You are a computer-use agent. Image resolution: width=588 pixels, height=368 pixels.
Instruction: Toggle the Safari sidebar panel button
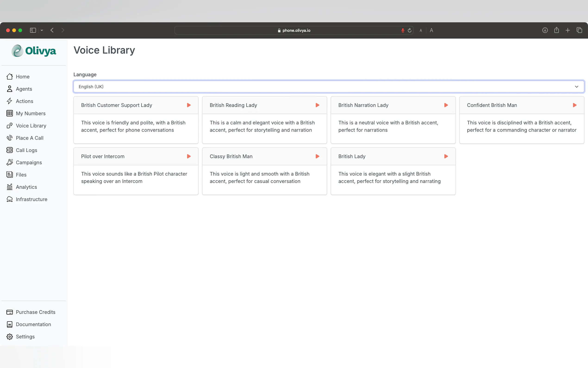(33, 30)
